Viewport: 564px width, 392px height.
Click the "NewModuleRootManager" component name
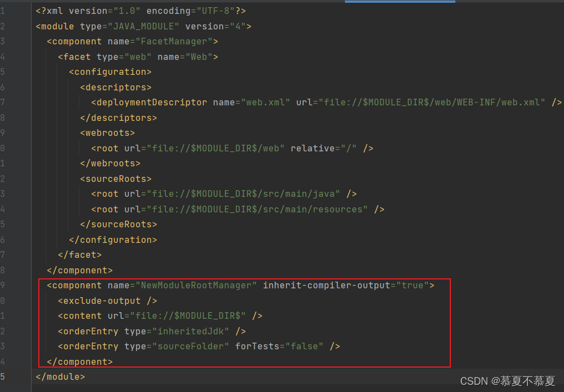click(x=196, y=286)
